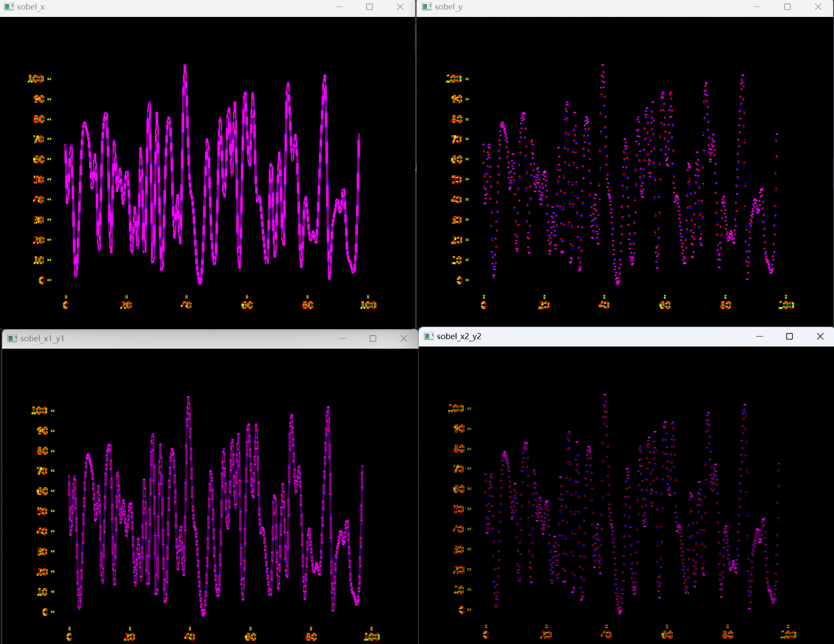This screenshot has width=834, height=644.
Task: Click the sobel_y window app icon
Action: pyautogui.click(x=427, y=7)
